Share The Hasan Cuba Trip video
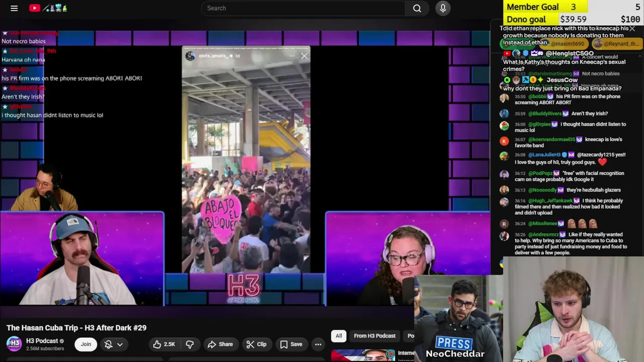The width and height of the screenshot is (644, 362). pos(220,344)
